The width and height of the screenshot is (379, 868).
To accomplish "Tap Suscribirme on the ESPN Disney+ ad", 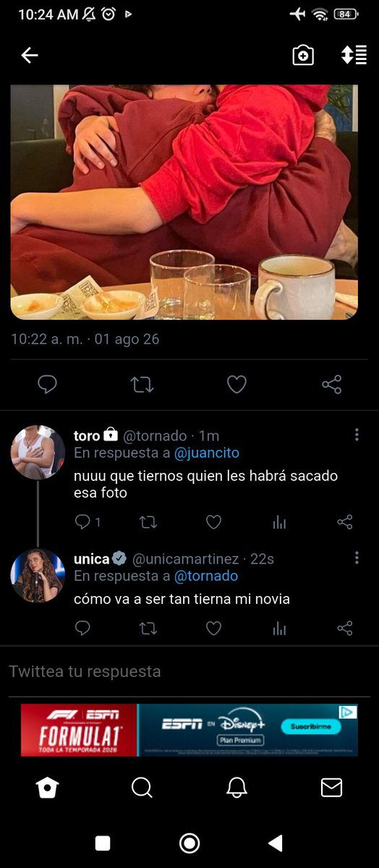I will (x=311, y=725).
